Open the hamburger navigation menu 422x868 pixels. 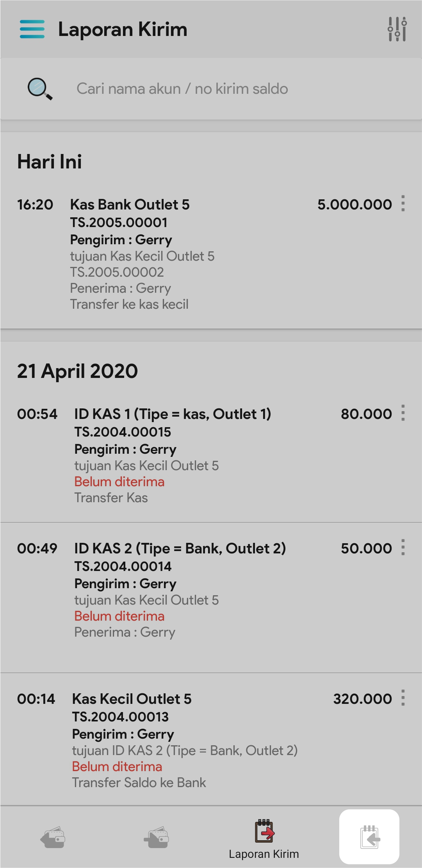click(32, 29)
